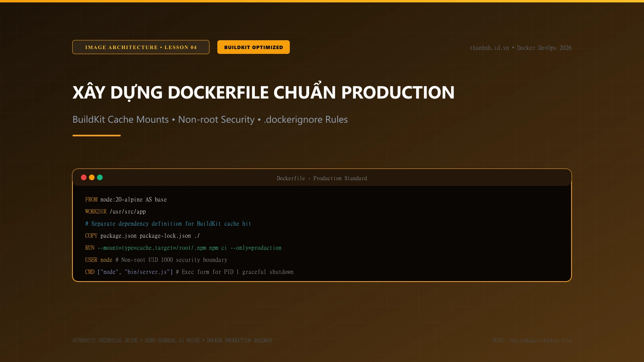Click the line starting with CMD
This screenshot has width=644, height=362.
(x=189, y=272)
